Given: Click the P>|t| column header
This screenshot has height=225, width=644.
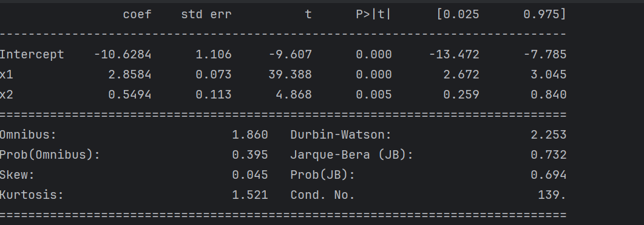Looking at the screenshot, I should point(374,15).
